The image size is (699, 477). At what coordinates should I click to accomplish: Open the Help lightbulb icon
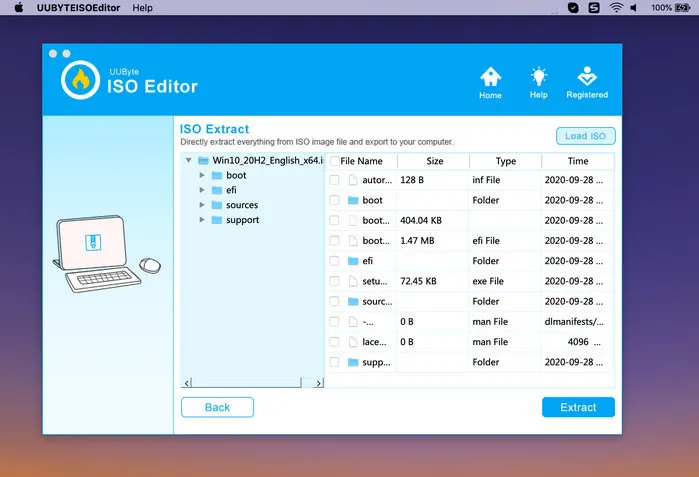coord(539,77)
